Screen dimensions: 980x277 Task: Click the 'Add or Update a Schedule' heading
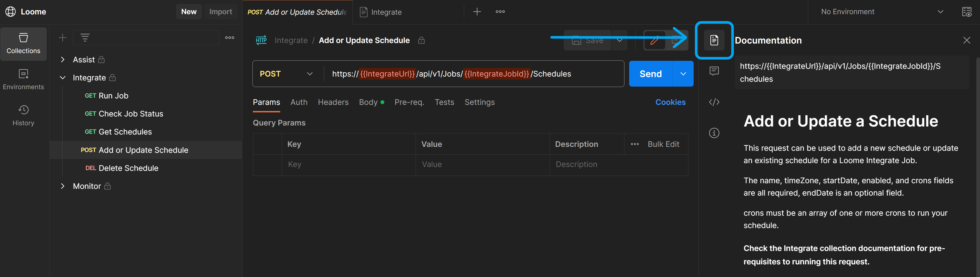841,121
